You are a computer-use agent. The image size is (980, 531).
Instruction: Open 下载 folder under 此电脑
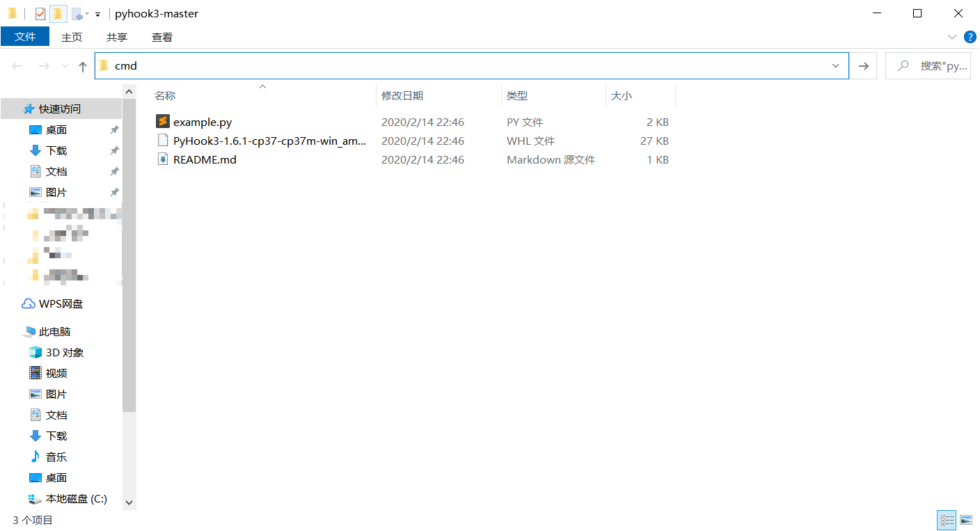coord(56,436)
